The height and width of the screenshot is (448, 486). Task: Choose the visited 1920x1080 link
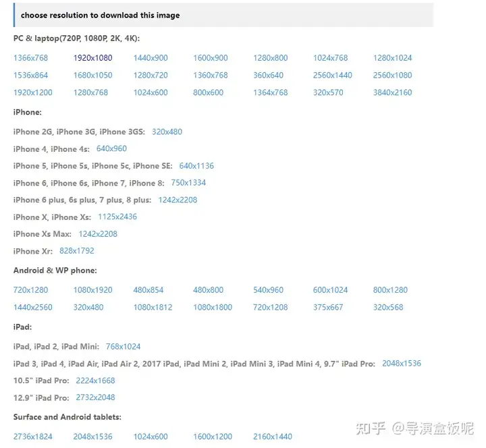tap(92, 58)
